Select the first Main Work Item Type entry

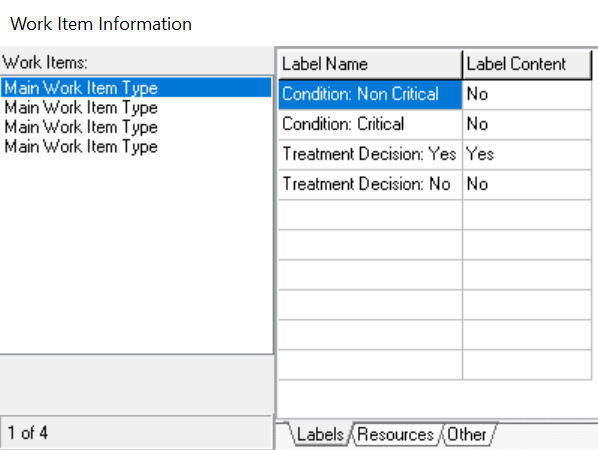coord(136,87)
